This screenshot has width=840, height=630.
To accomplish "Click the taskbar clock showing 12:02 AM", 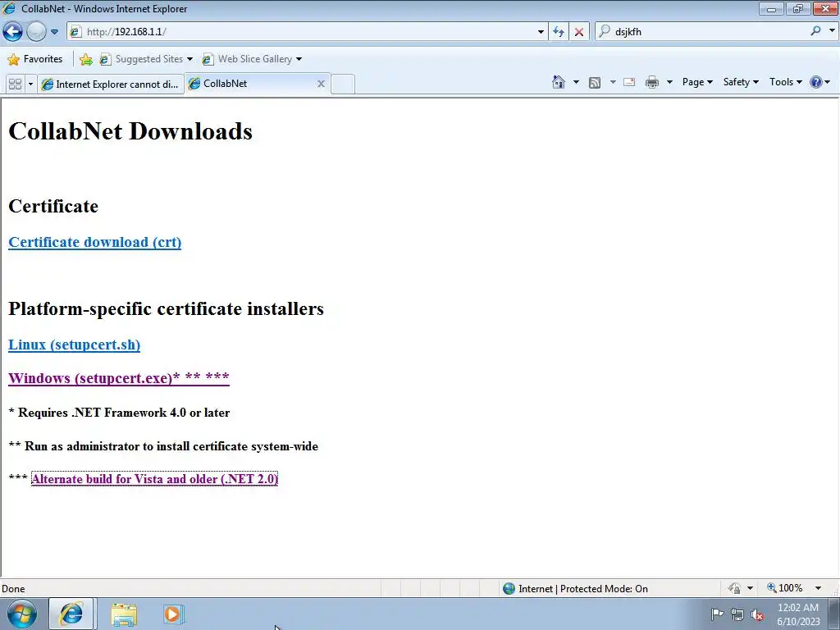I will [798, 614].
